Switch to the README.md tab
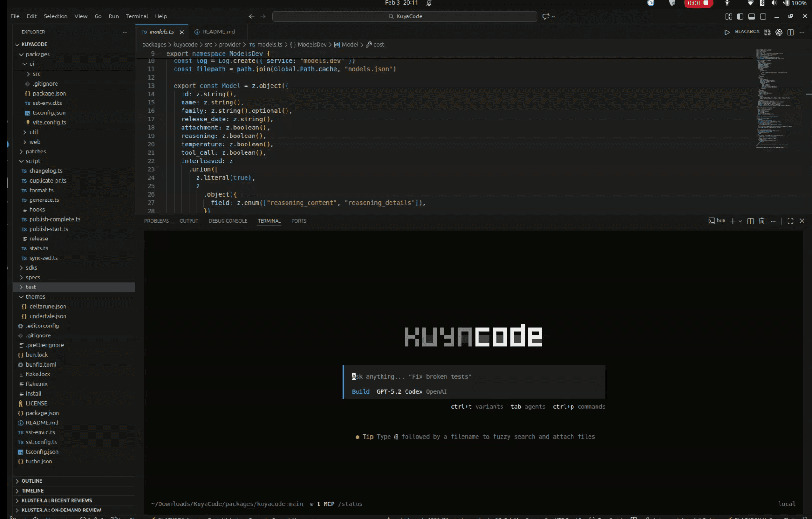 pyautogui.click(x=218, y=32)
